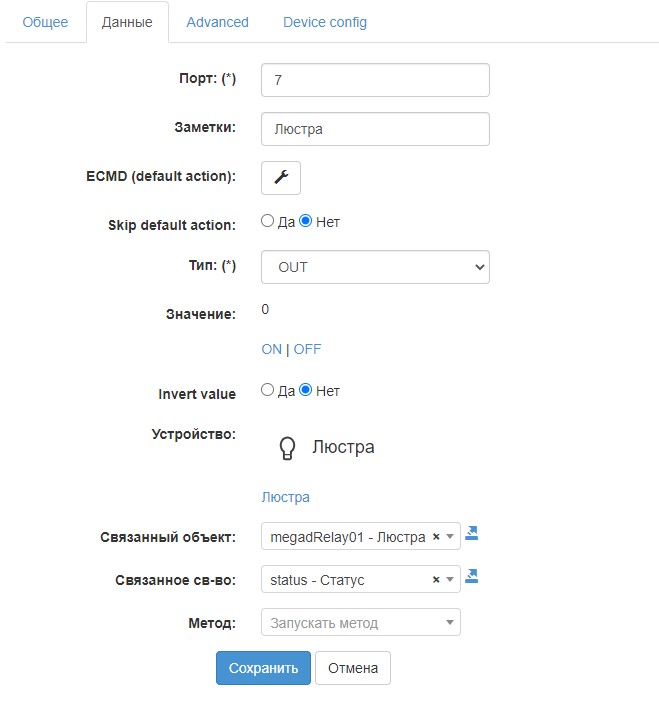Viewport: 659px width, 715px height.
Task: Click into the Заметки text field
Action: coord(375,129)
